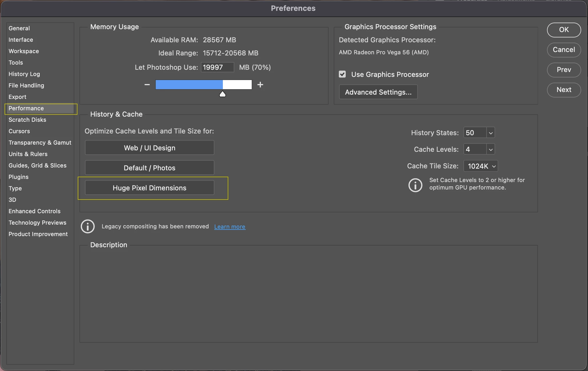588x371 pixels.
Task: Click the plus icon beside memory slider
Action: click(x=260, y=85)
